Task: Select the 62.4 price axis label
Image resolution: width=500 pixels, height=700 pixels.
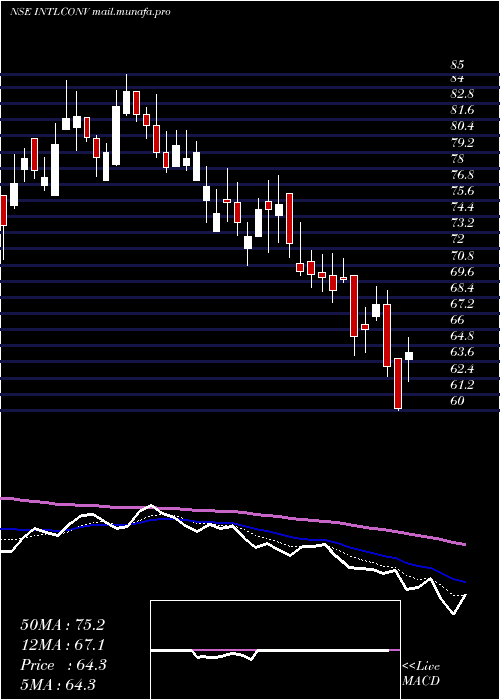Action: [462, 368]
